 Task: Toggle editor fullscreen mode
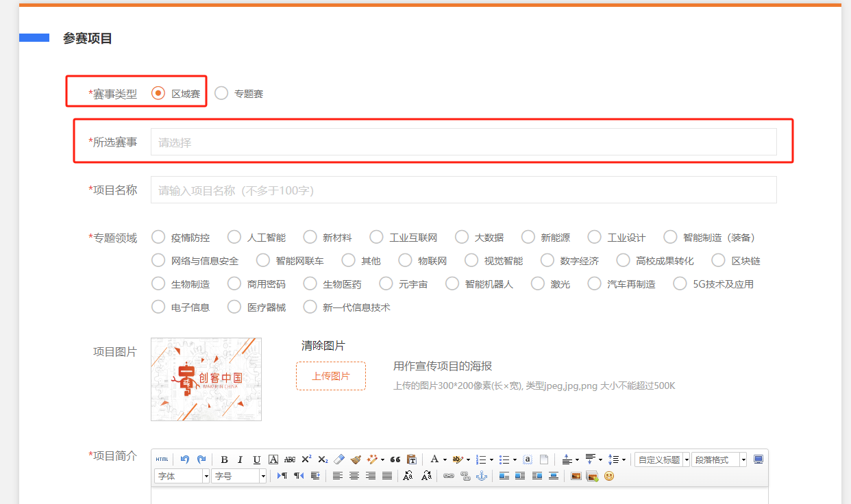click(x=758, y=459)
